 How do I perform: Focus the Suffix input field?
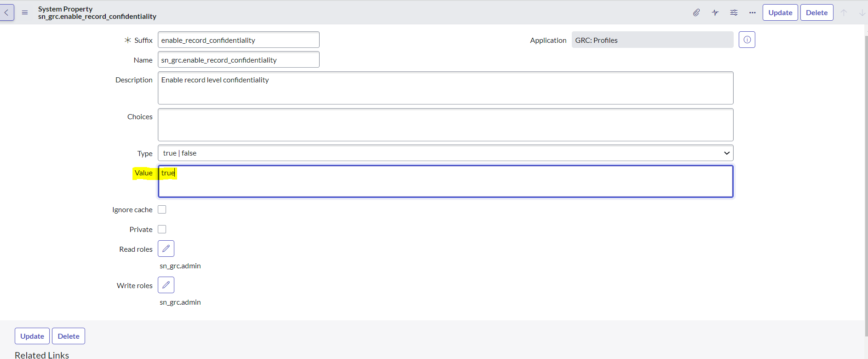pos(238,40)
